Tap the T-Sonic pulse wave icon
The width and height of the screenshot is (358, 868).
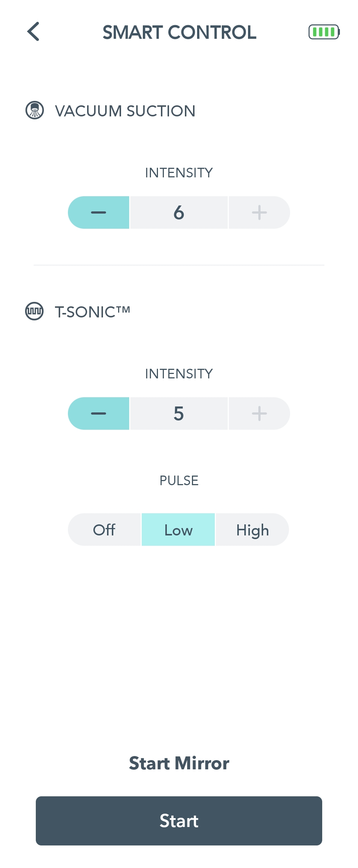[34, 311]
